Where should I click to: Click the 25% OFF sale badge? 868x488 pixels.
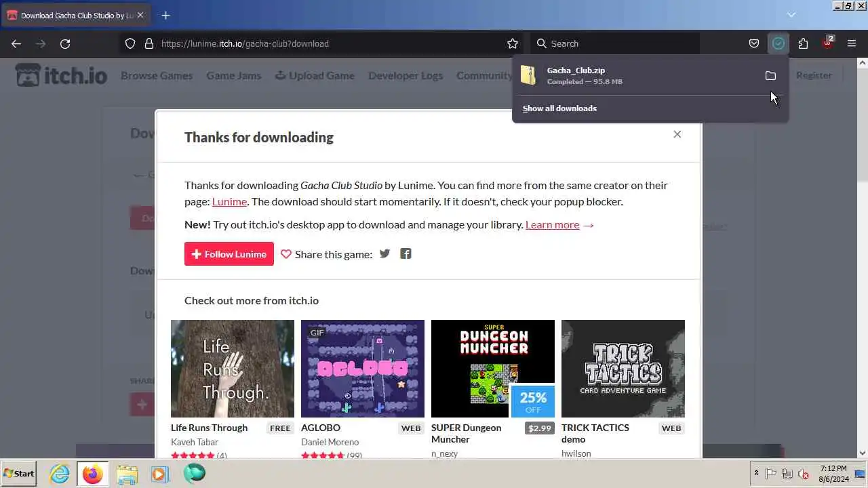click(x=532, y=401)
